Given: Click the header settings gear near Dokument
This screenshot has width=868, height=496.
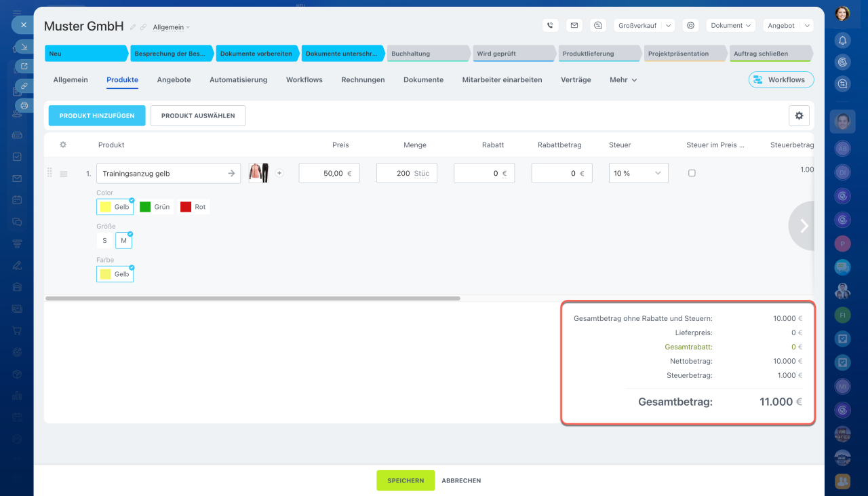Looking at the screenshot, I should pyautogui.click(x=690, y=25).
